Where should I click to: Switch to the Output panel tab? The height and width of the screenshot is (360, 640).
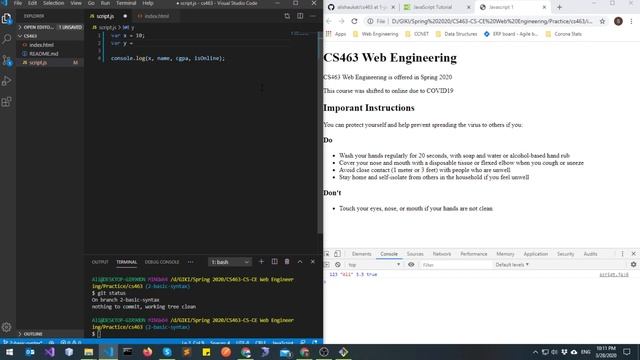100,262
